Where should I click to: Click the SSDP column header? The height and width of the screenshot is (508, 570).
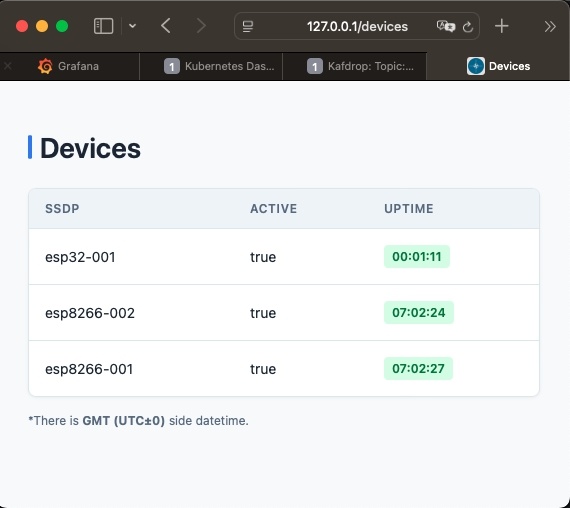(62, 209)
